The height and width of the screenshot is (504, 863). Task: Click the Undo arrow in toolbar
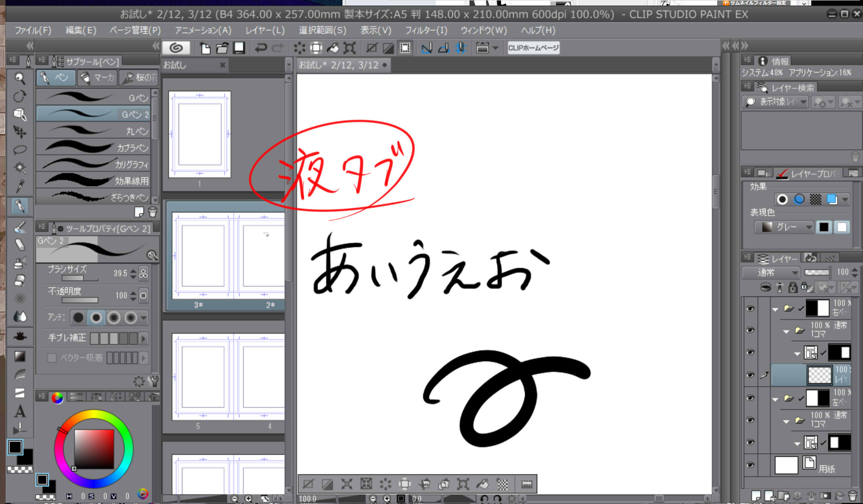tap(261, 48)
